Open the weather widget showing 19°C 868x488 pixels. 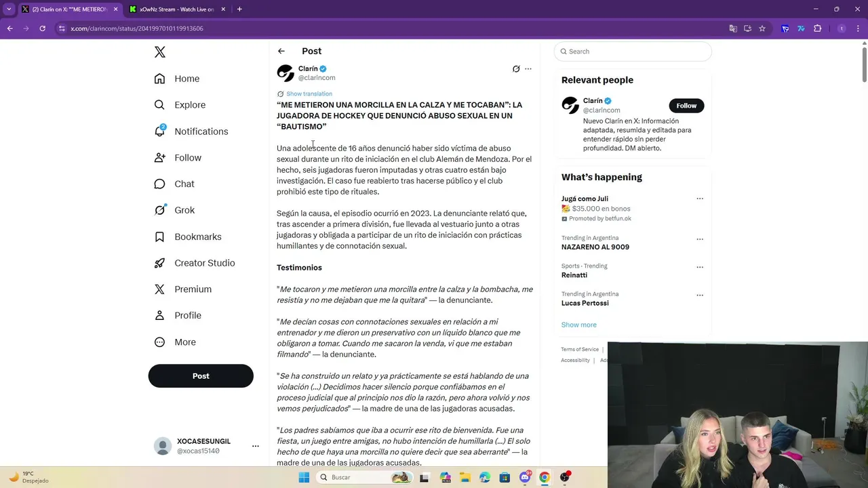click(30, 477)
